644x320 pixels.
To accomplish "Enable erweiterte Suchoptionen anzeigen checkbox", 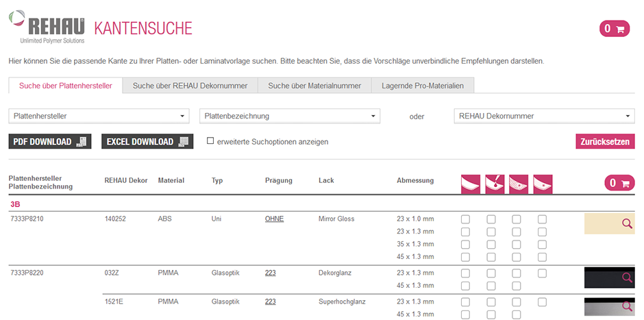I will pos(211,141).
